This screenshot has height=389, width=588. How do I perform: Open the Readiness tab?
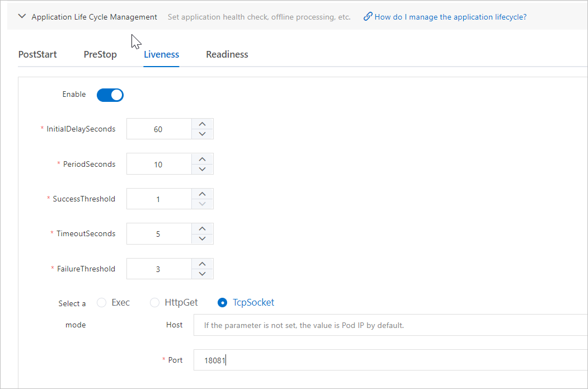pos(227,54)
